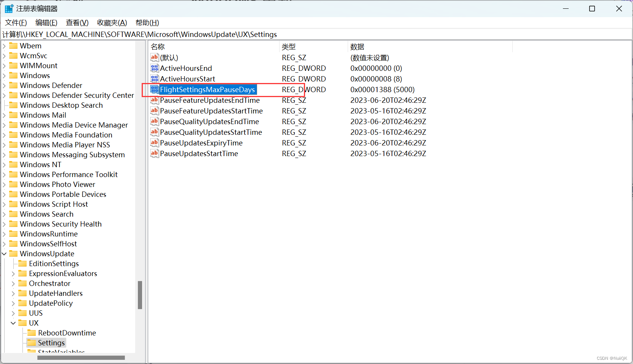Viewport: 633px width, 364px height.
Task: Collapse the UX tree node
Action: click(x=13, y=323)
